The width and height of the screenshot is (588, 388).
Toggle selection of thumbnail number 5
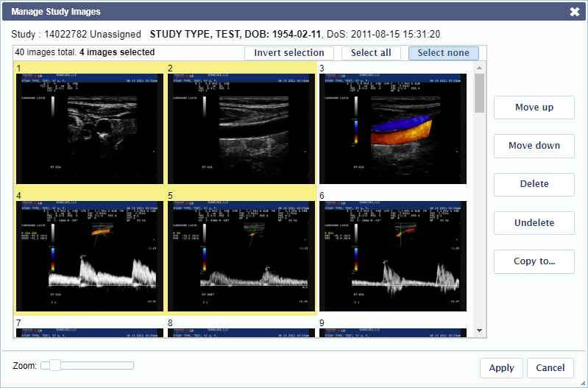[241, 256]
